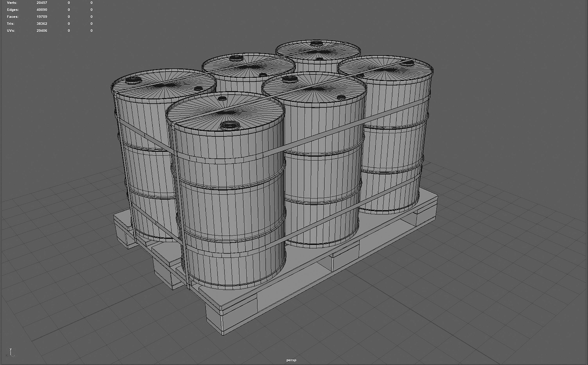Screen dimensions: 588x365
Task: Click the UVs count value 29406
Action: 42,31
